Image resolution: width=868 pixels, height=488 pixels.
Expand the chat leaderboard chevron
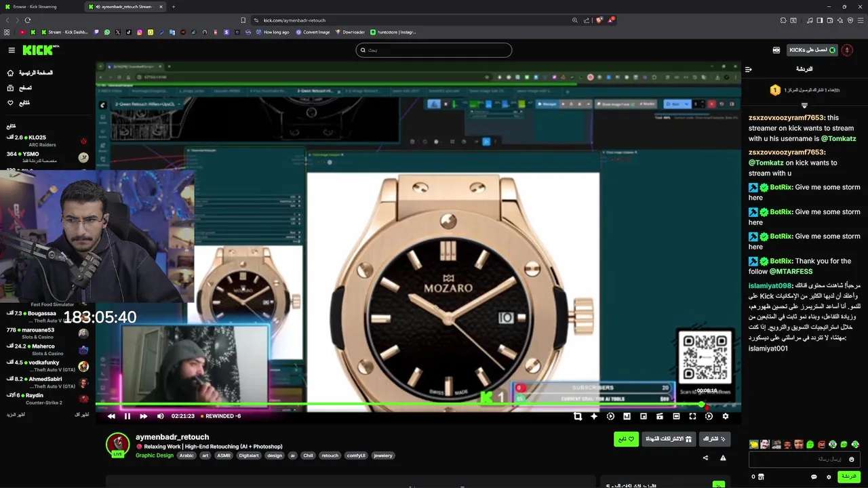[x=804, y=106]
